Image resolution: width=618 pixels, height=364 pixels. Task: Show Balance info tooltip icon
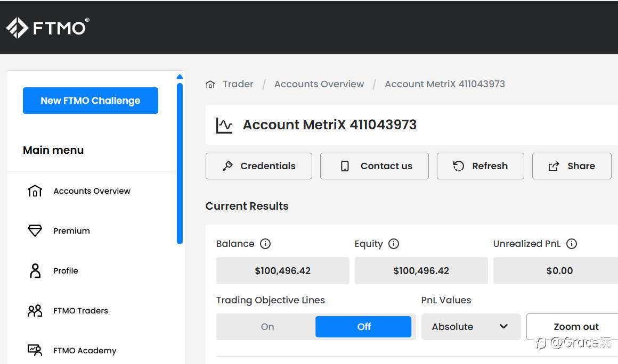(x=265, y=244)
